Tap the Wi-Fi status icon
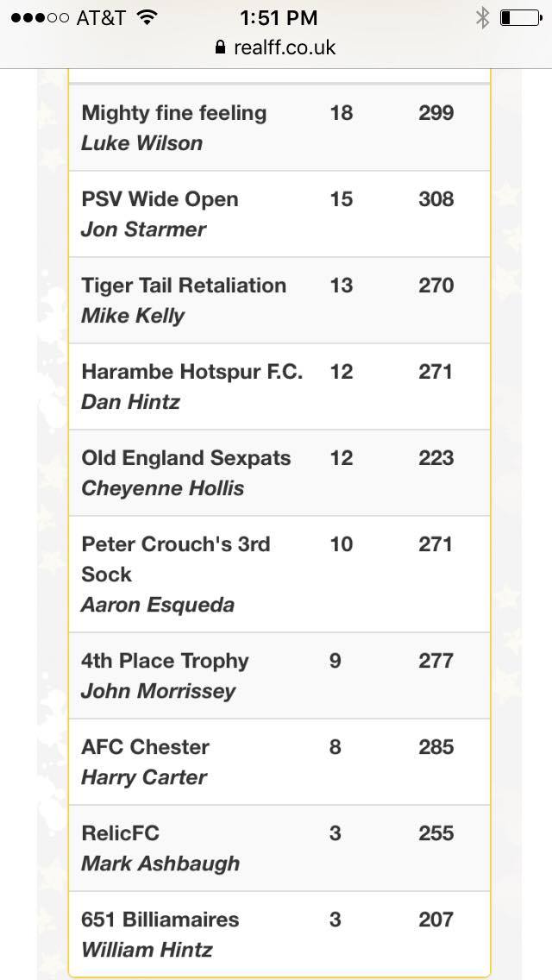This screenshot has width=552, height=980. point(147,17)
